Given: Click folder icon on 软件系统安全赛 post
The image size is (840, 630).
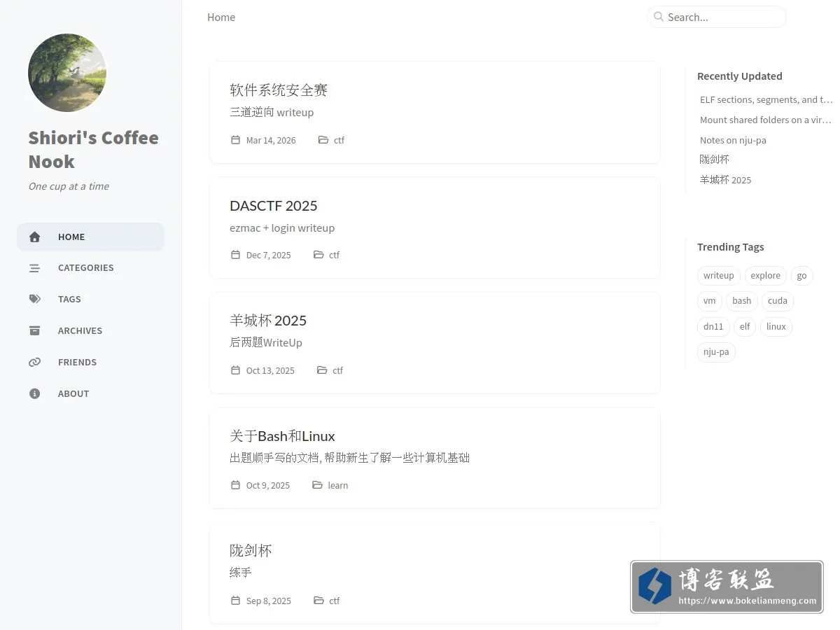Looking at the screenshot, I should click(x=323, y=140).
